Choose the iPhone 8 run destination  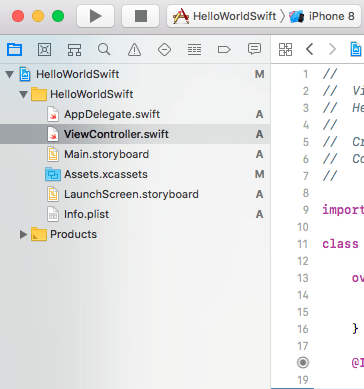[x=322, y=16]
